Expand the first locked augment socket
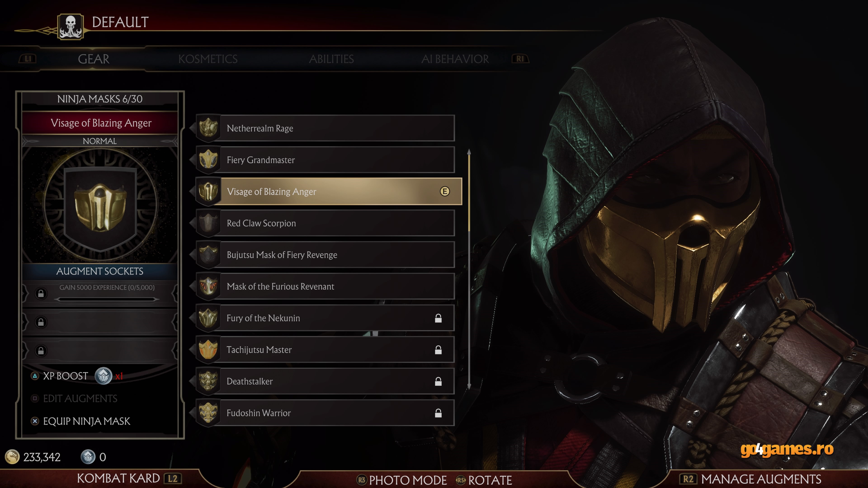Image resolution: width=868 pixels, height=488 pixels. click(x=100, y=293)
